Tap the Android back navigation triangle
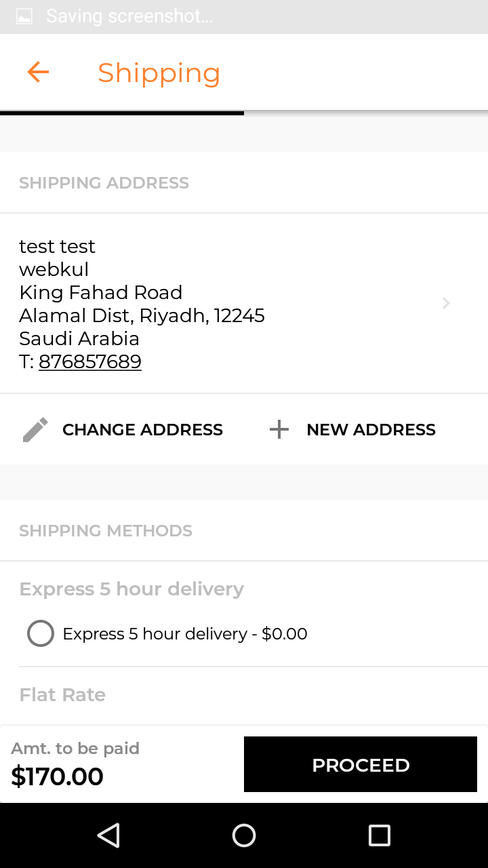 pos(108,835)
